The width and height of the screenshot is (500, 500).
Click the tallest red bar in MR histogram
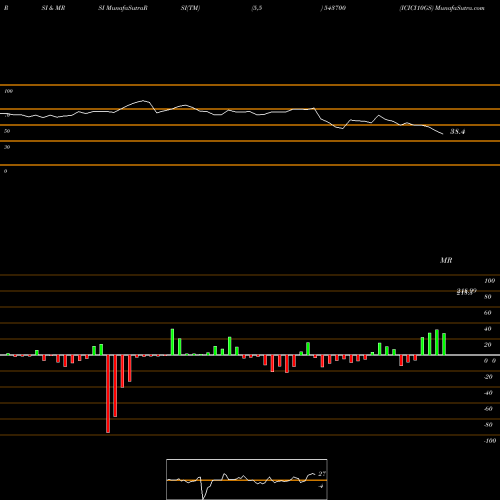coord(108,394)
